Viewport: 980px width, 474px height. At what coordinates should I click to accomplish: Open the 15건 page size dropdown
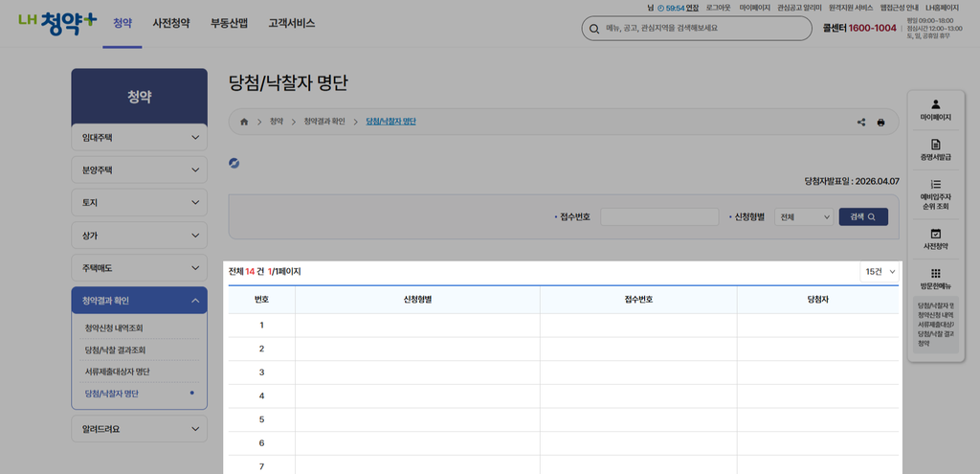click(x=880, y=272)
